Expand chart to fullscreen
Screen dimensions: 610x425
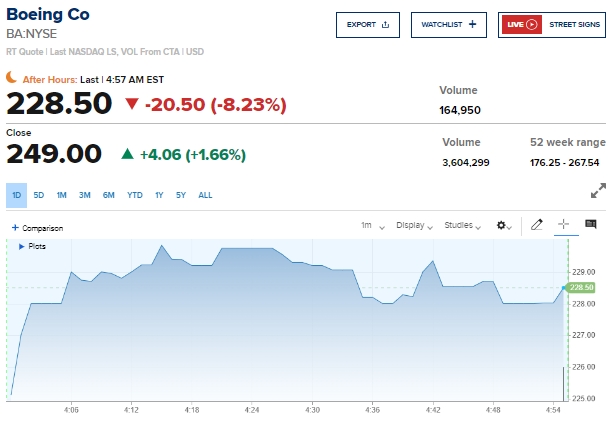[598, 190]
